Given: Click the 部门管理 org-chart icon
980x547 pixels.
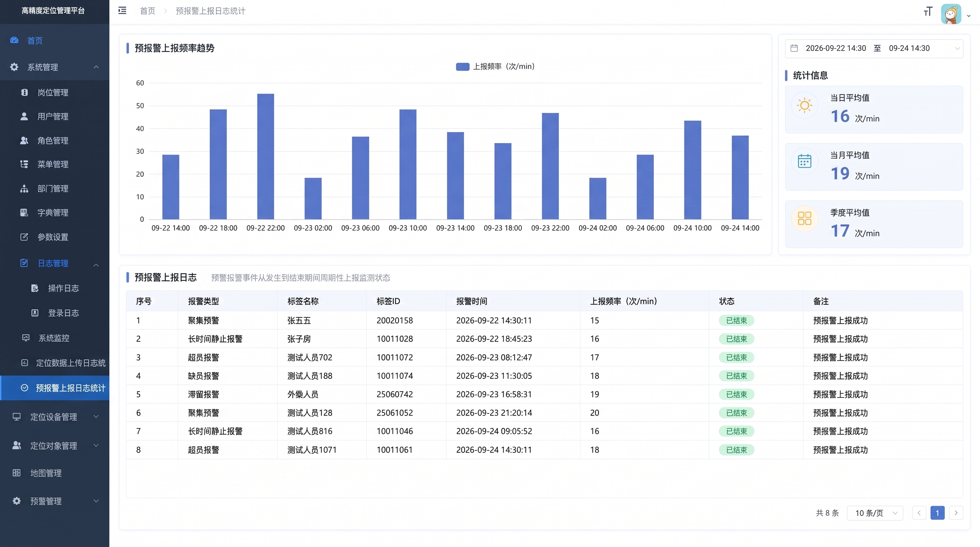Looking at the screenshot, I should pos(24,188).
